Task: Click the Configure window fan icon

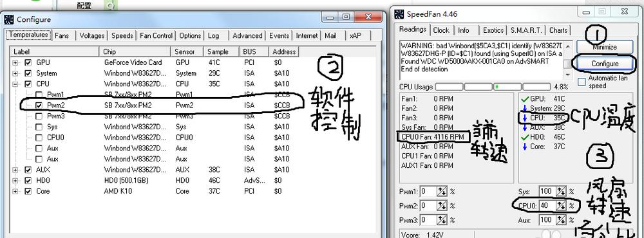Action: (x=8, y=19)
